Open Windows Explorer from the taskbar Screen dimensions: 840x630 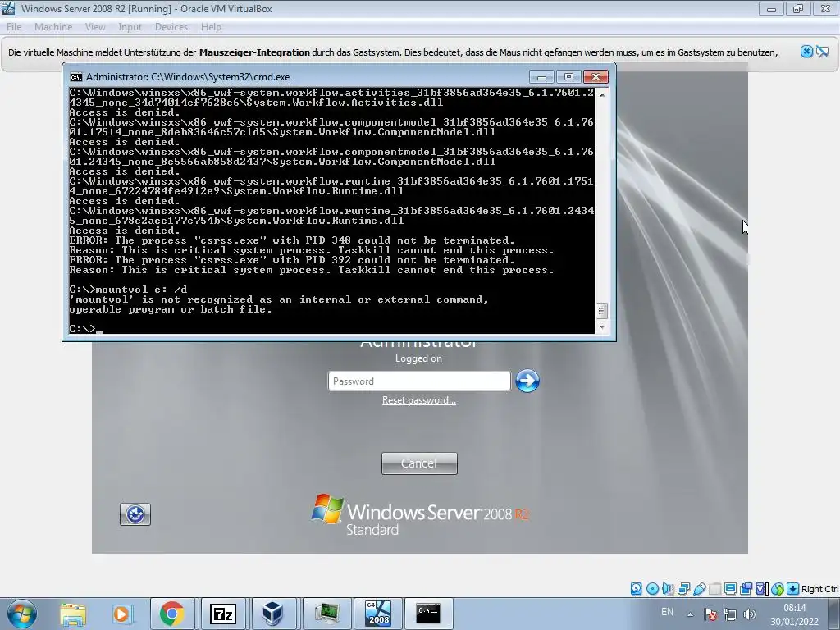click(x=73, y=614)
